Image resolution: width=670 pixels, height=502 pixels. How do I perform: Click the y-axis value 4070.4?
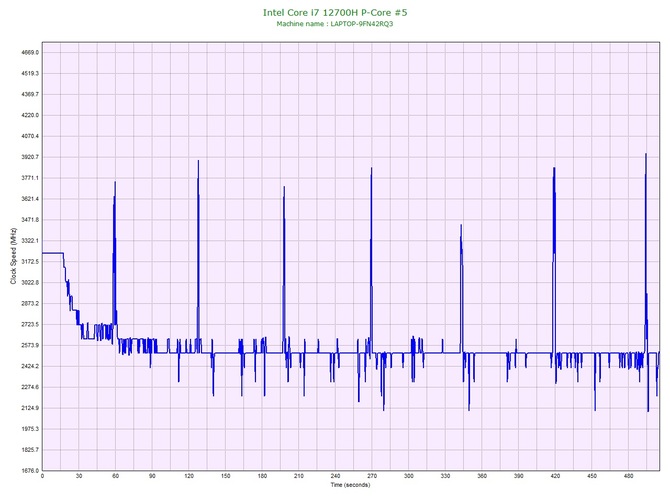click(30, 136)
